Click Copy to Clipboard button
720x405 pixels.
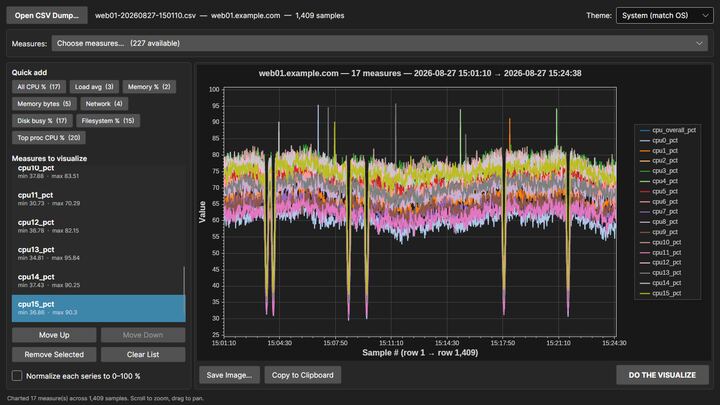(303, 375)
